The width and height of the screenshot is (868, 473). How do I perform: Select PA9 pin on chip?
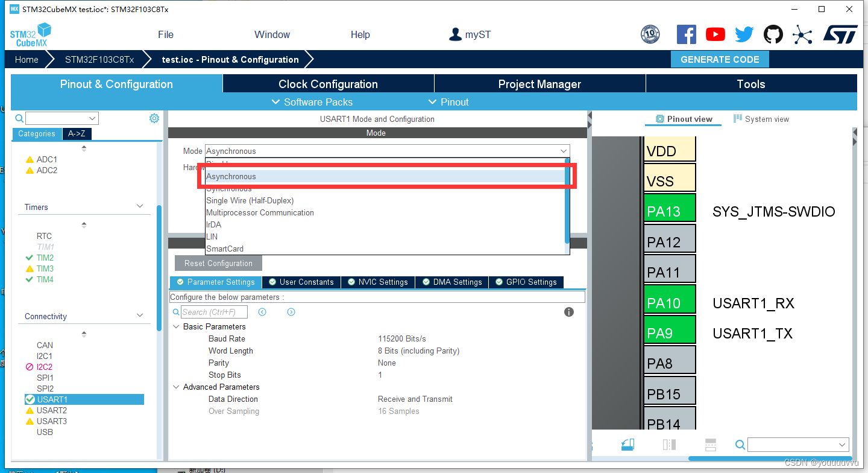click(x=670, y=330)
